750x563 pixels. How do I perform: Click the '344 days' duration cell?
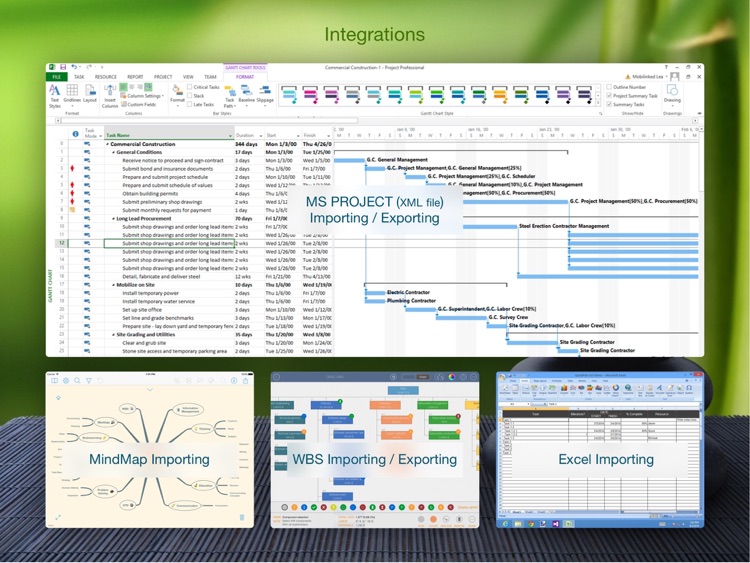coord(246,144)
